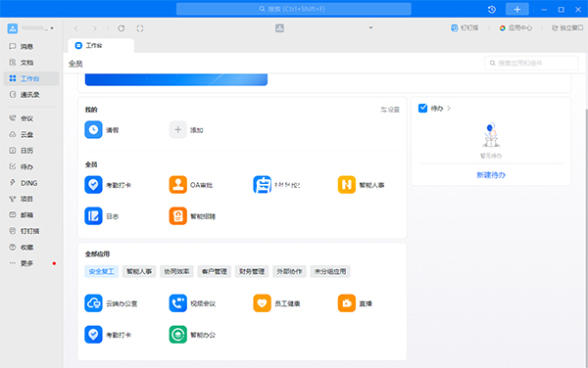588x368 pixels.
Task: Go back with the left arrow
Action: pos(76,28)
